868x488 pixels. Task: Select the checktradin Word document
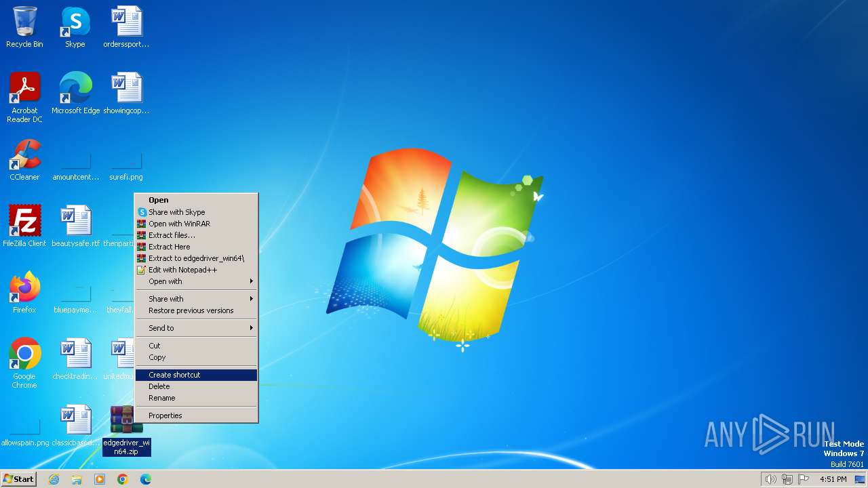(75, 359)
